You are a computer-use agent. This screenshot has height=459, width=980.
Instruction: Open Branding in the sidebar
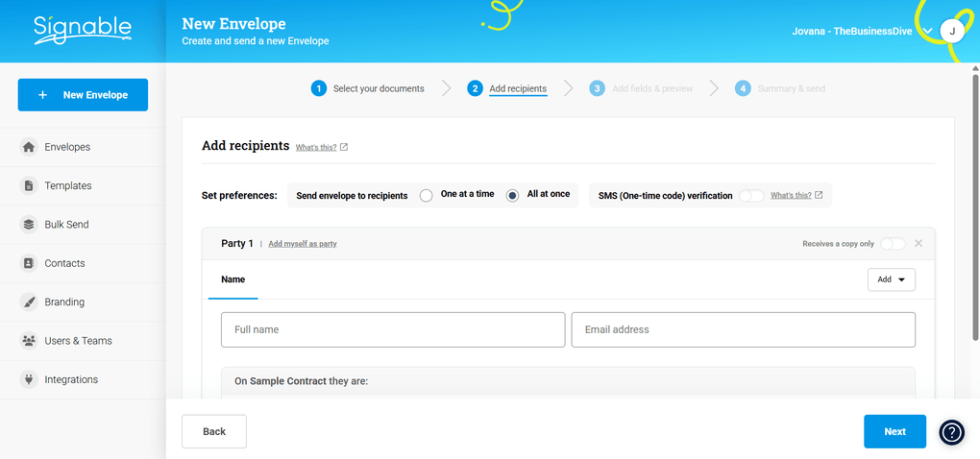pyautogui.click(x=83, y=302)
